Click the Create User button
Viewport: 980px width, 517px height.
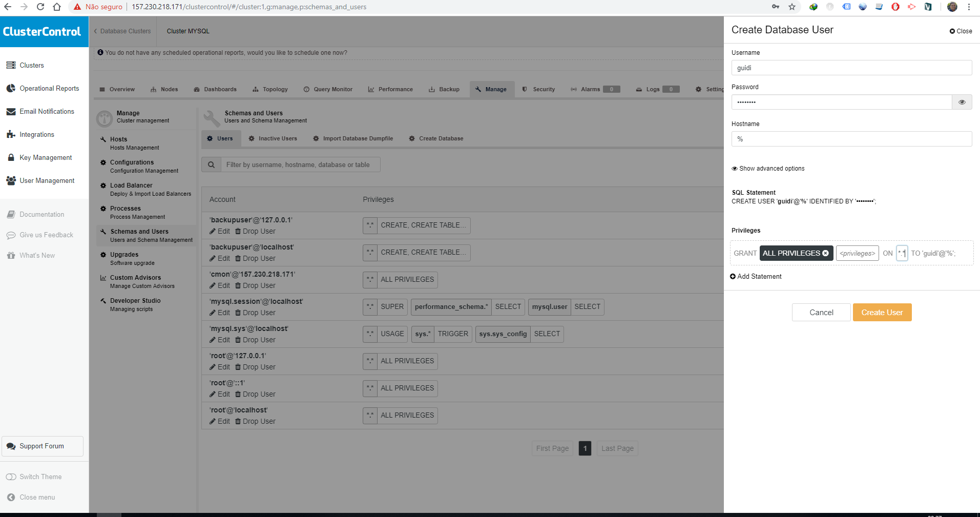(x=882, y=312)
